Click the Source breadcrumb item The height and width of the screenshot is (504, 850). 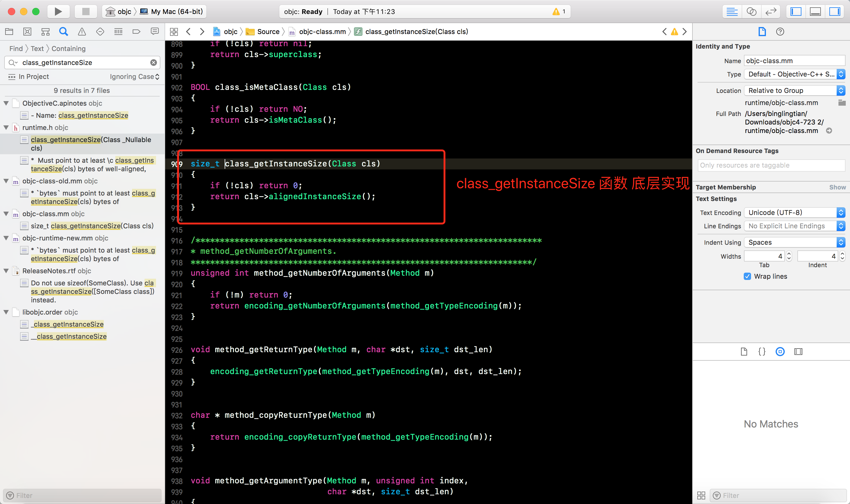tap(268, 32)
